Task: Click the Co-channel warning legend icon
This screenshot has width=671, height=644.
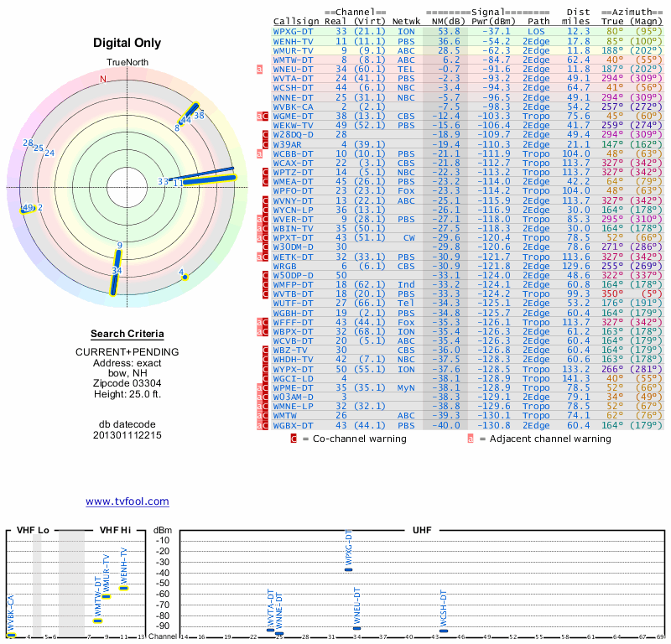Action: (293, 438)
